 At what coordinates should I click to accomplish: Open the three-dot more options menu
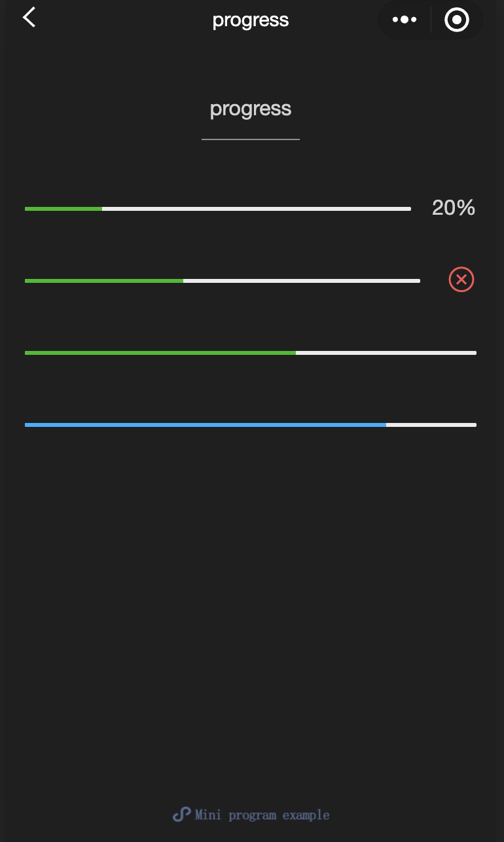405,20
